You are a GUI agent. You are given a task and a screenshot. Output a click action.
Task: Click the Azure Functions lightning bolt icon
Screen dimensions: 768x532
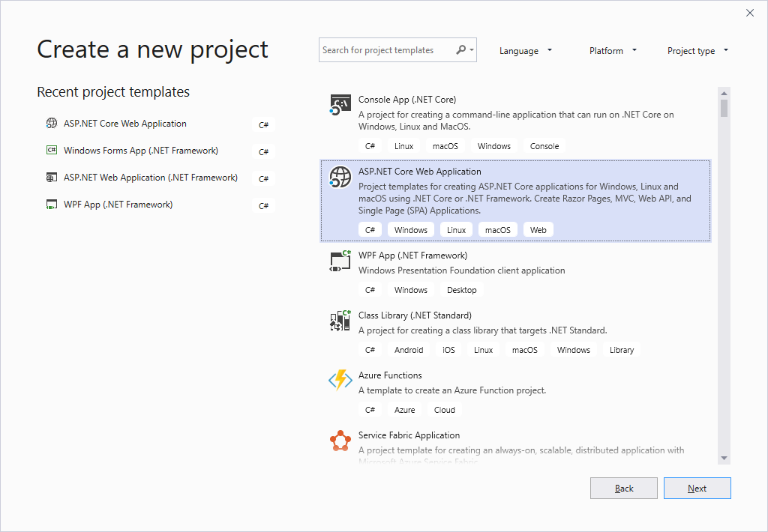[x=340, y=381]
